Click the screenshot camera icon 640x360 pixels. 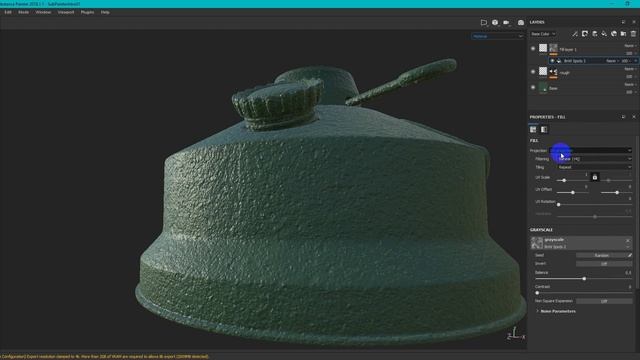[521, 22]
